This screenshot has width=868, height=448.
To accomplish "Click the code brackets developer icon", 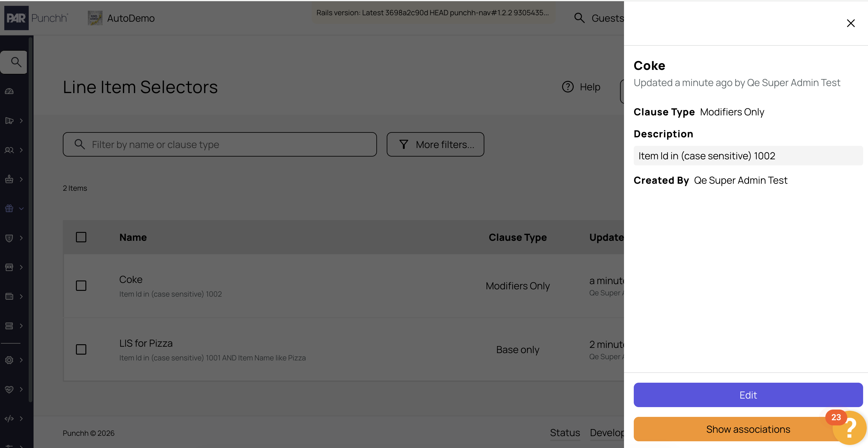I will click(9, 419).
